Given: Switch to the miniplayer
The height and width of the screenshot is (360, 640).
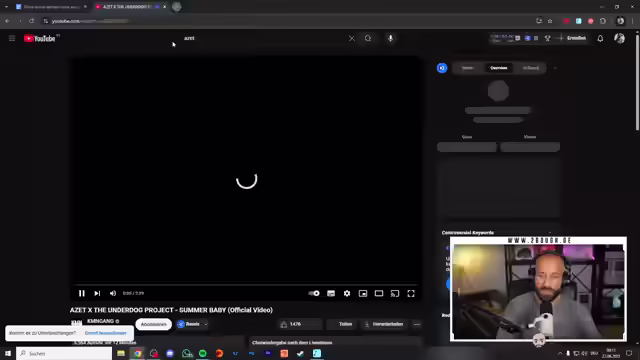Looking at the screenshot, I should pyautogui.click(x=363, y=293).
